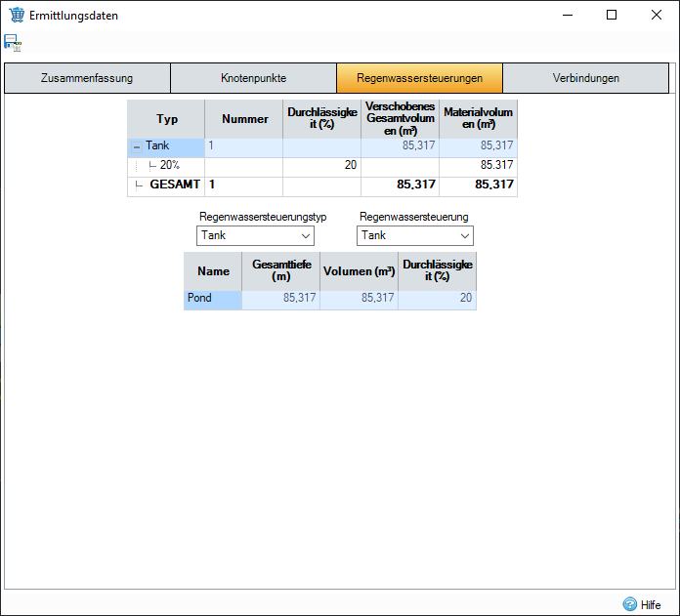The image size is (680, 616).
Task: Click Tank row Verschobenes Gesamtvolumen 85,317
Action: (401, 147)
